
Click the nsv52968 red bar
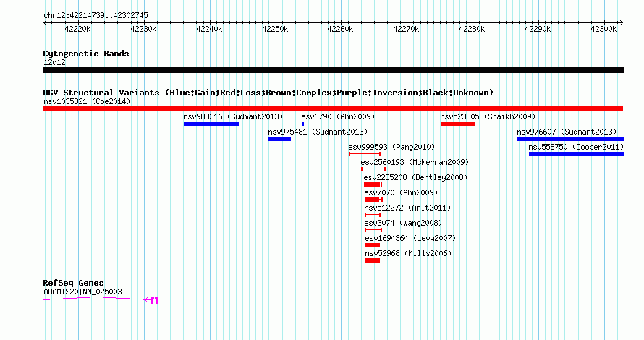tap(373, 260)
